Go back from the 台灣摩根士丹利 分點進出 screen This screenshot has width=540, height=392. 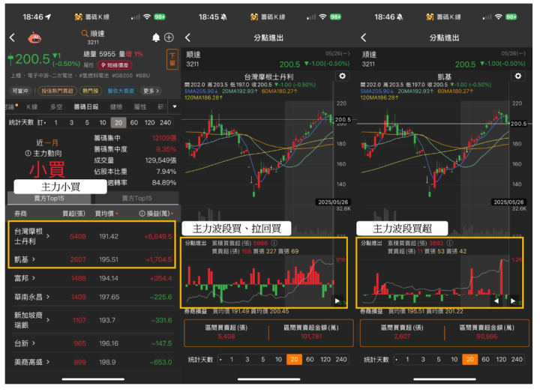187,37
